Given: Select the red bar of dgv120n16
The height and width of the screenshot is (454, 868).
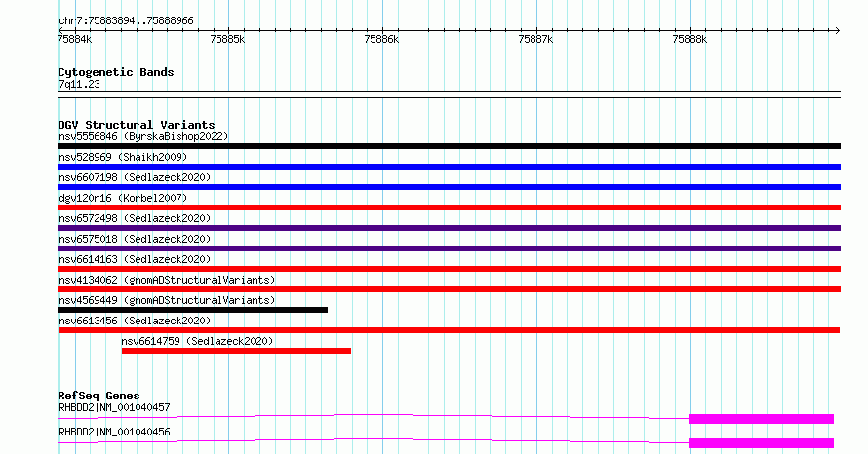Looking at the screenshot, I should [x=449, y=208].
